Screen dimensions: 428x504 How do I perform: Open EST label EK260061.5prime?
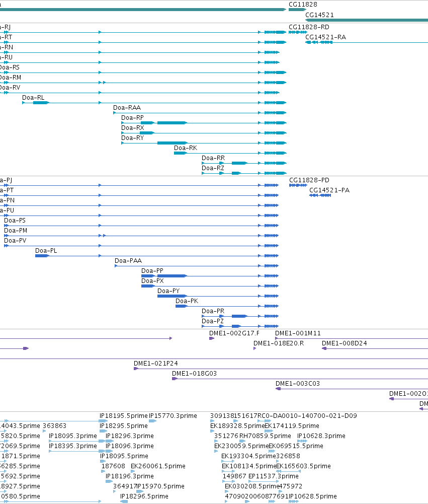click(158, 466)
